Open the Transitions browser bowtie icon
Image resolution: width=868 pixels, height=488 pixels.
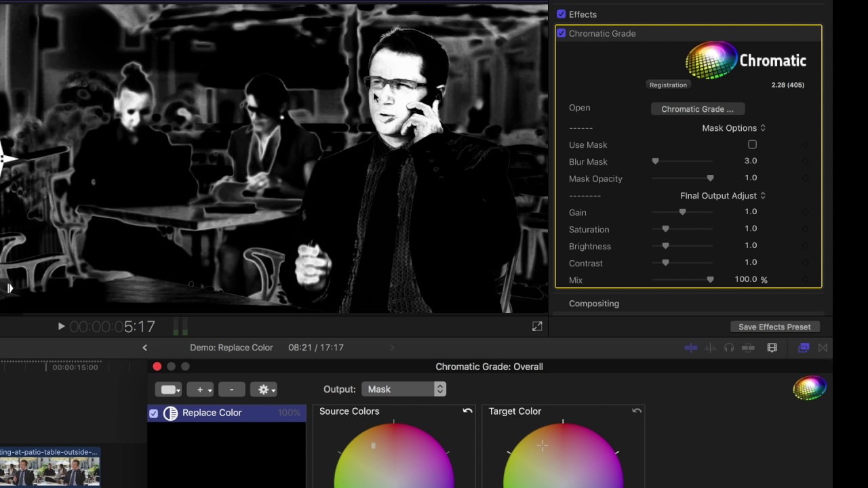823,348
